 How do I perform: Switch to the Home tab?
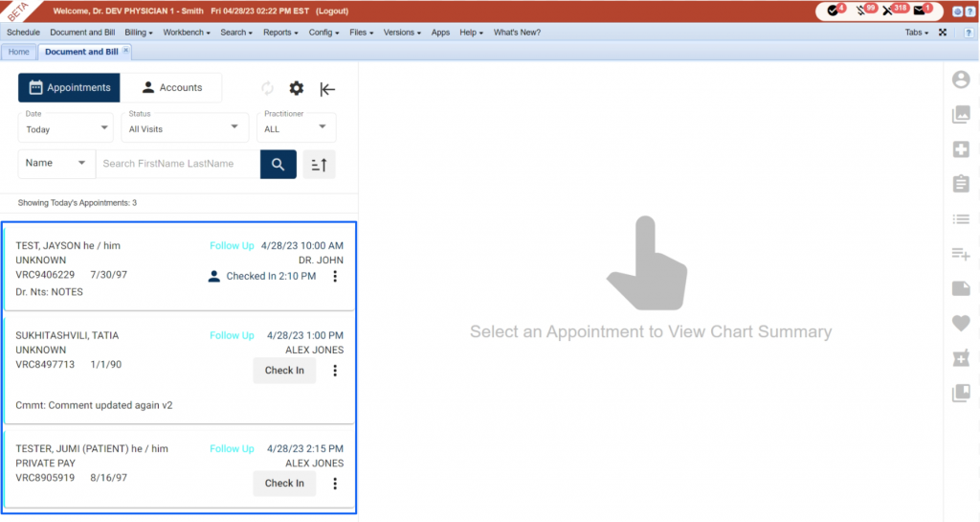[19, 52]
